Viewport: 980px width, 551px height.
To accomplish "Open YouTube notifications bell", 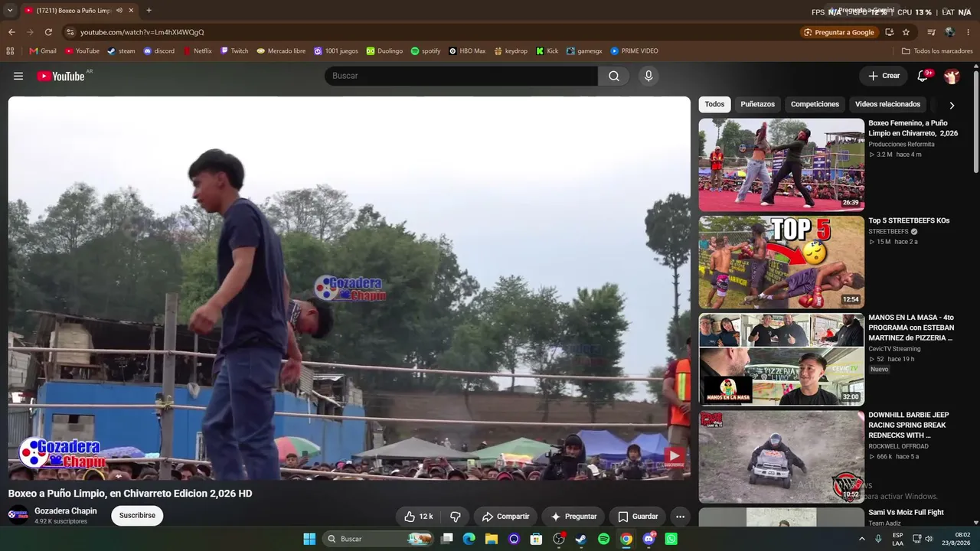I will pos(923,76).
